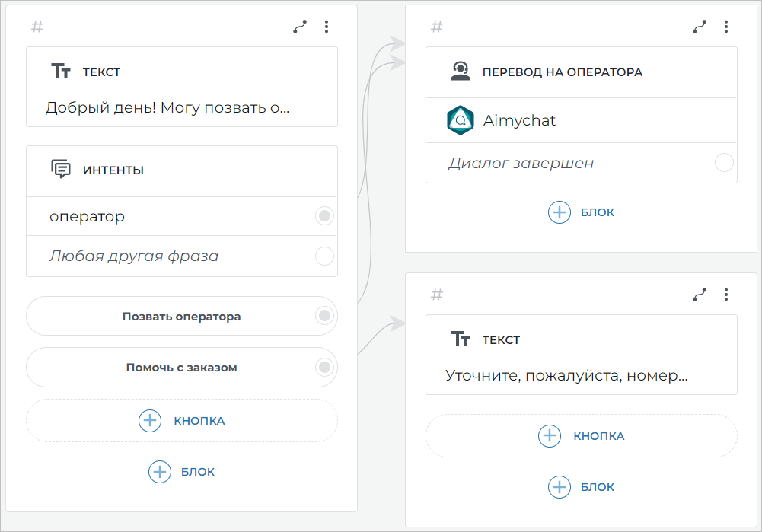The height and width of the screenshot is (532, 762).
Task: Open the three-dot menu of the ПЕРЕВОД screen
Action: (x=726, y=26)
